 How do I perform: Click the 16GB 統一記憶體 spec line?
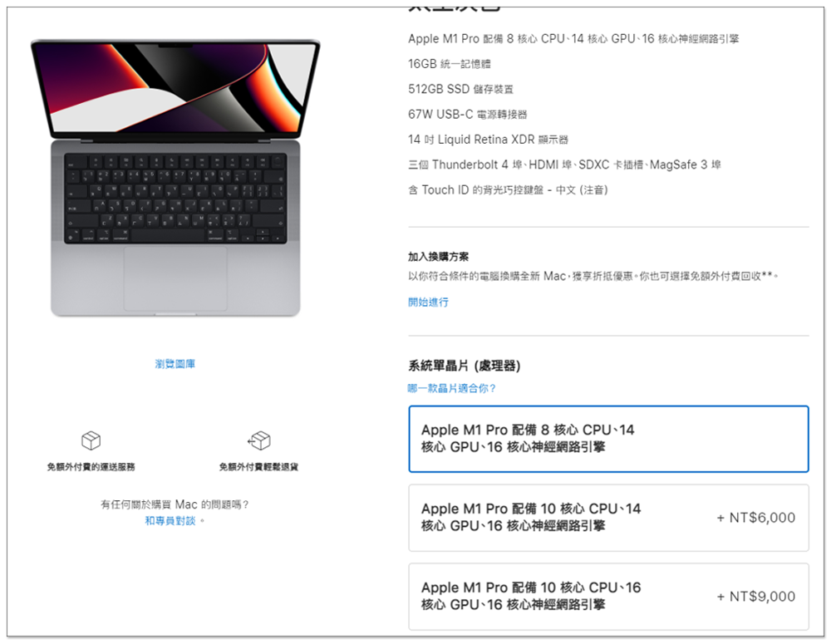click(450, 64)
